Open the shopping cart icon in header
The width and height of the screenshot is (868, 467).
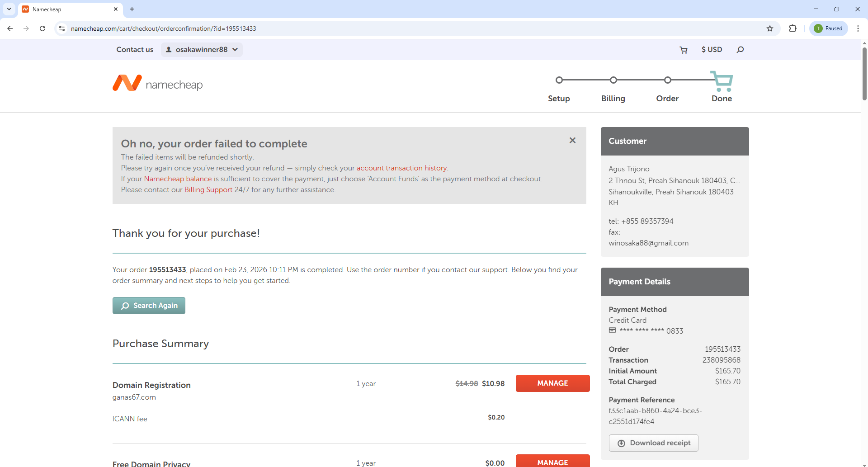point(684,50)
